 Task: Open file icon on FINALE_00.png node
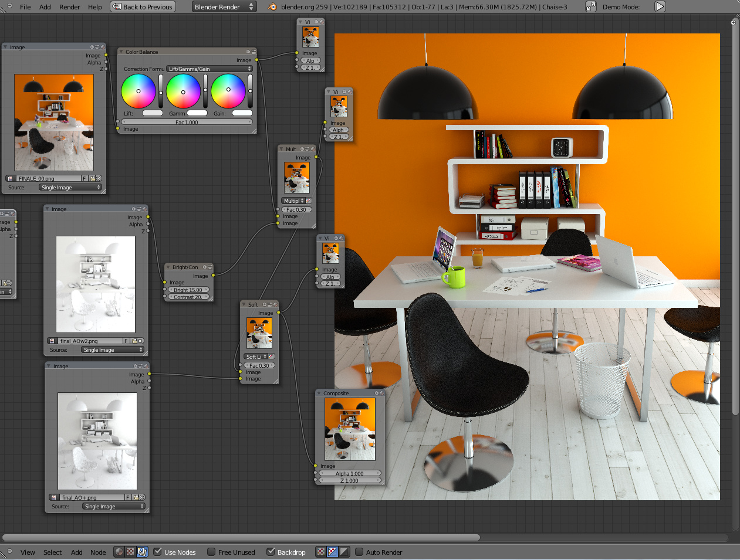point(92,178)
